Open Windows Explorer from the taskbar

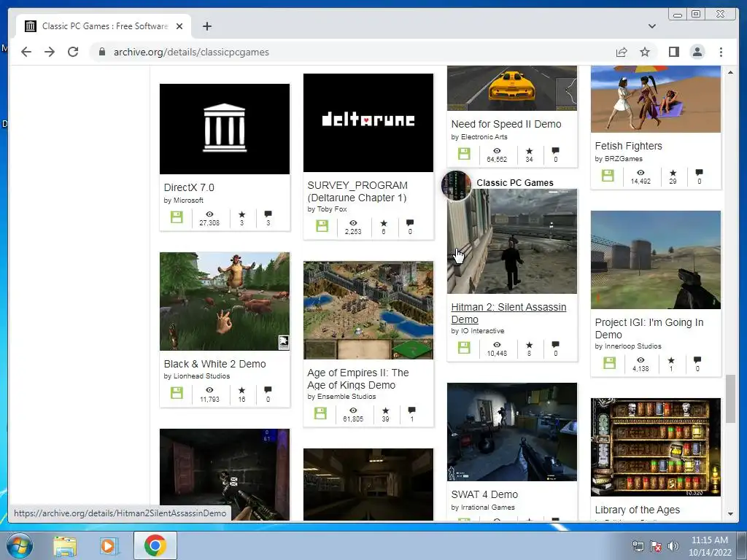pos(65,546)
